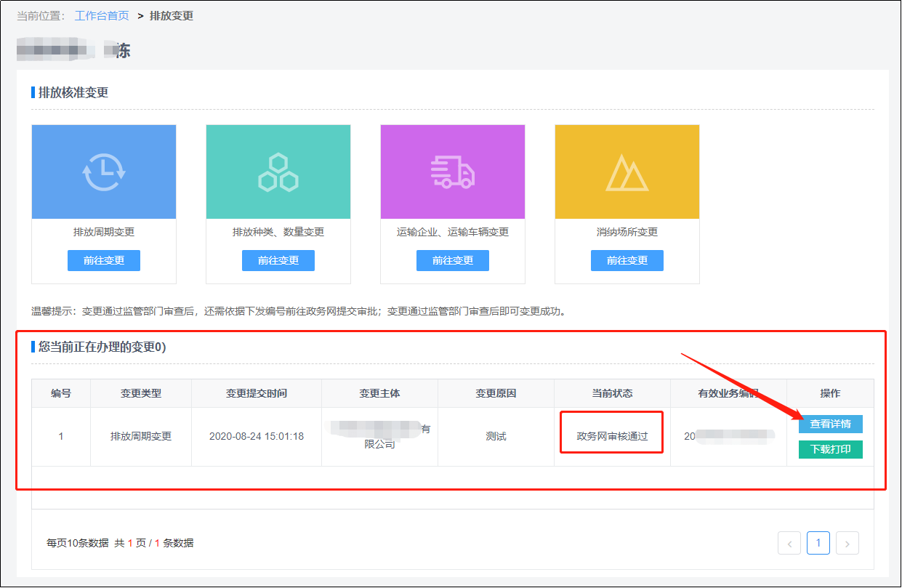Click the 排放种类、数量变更 card label
Image resolution: width=902 pixels, height=588 pixels.
click(x=278, y=232)
